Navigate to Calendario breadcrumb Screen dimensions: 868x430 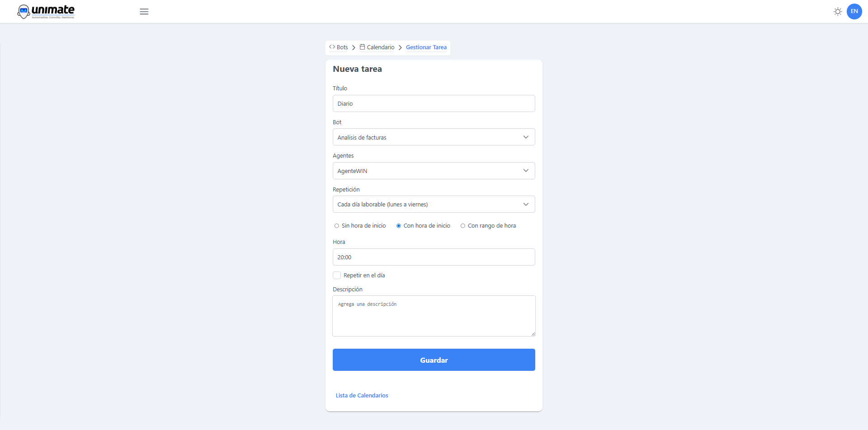380,47
